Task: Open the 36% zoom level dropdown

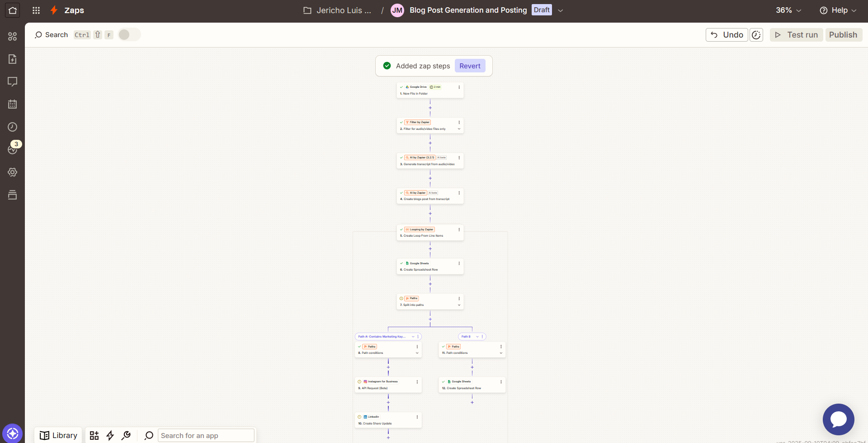Action: point(788,10)
